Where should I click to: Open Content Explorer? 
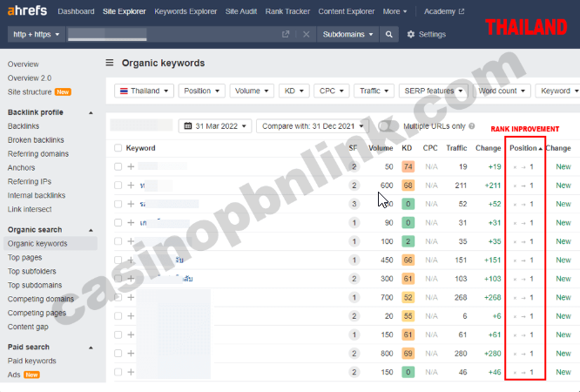[x=347, y=11]
